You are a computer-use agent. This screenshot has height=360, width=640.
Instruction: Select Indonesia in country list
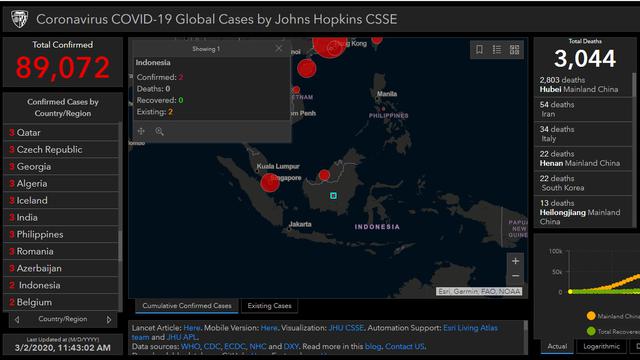coord(61,285)
